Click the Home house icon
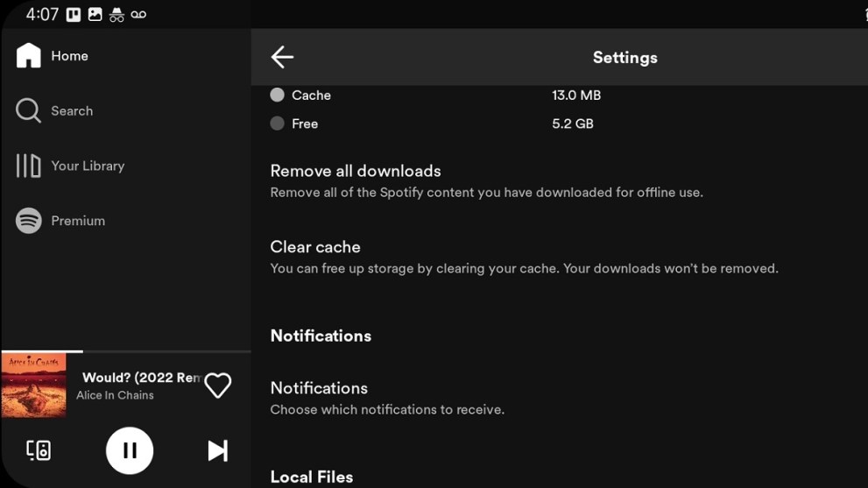 click(28, 55)
